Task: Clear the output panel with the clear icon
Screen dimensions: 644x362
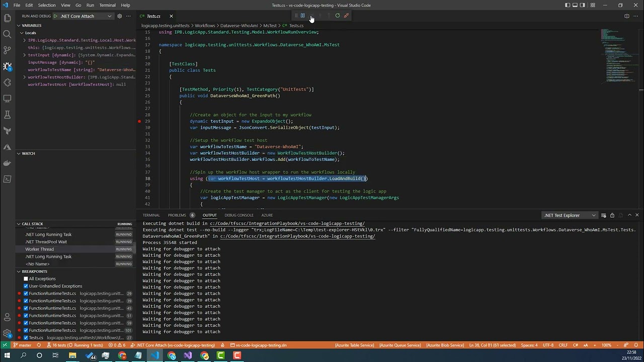Action: [604, 215]
